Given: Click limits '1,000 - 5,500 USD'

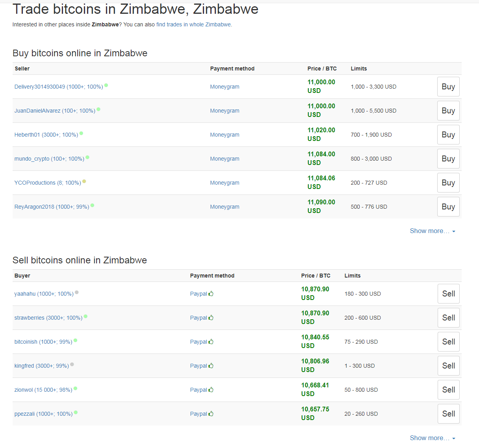Looking at the screenshot, I should point(373,111).
